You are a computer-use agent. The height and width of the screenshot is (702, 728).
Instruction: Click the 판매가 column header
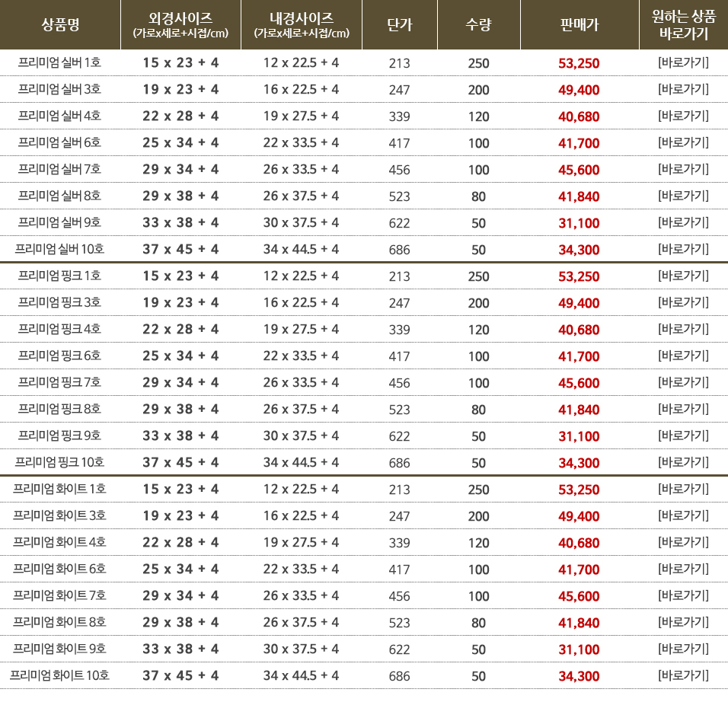[579, 24]
